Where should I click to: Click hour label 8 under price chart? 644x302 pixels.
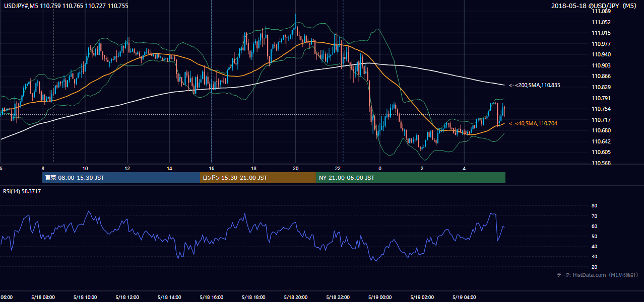click(x=43, y=169)
